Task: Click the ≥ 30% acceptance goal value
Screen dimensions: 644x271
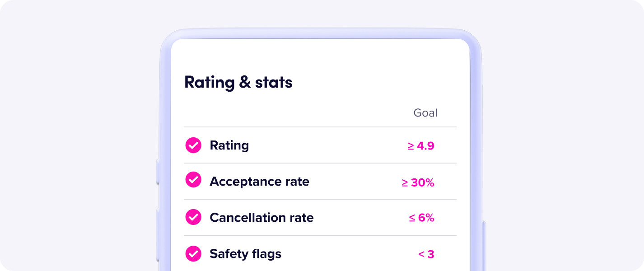Action: pos(418,182)
